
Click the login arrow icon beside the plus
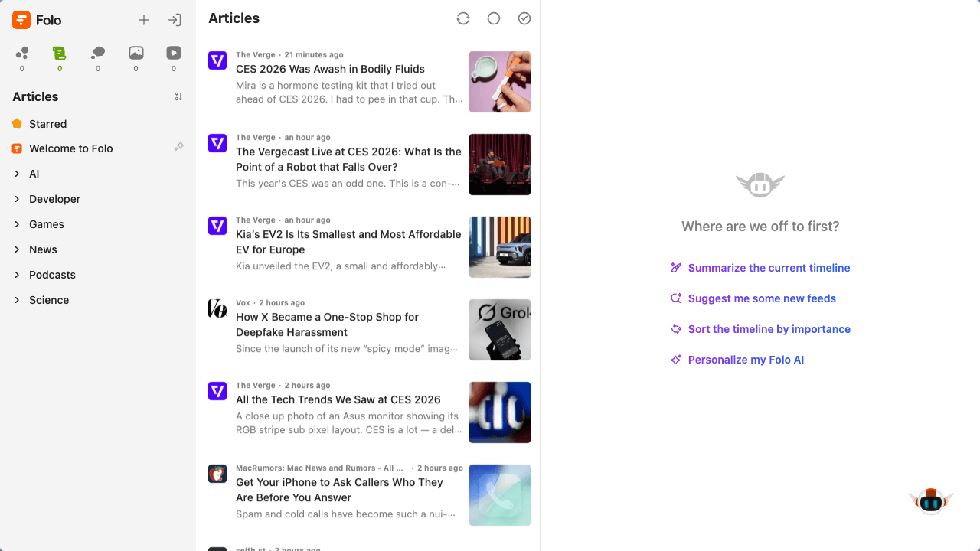coord(175,21)
